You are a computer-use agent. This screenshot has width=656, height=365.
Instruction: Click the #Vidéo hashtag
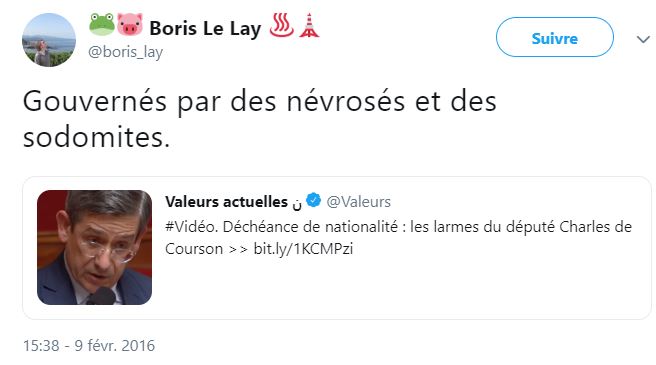point(192,227)
